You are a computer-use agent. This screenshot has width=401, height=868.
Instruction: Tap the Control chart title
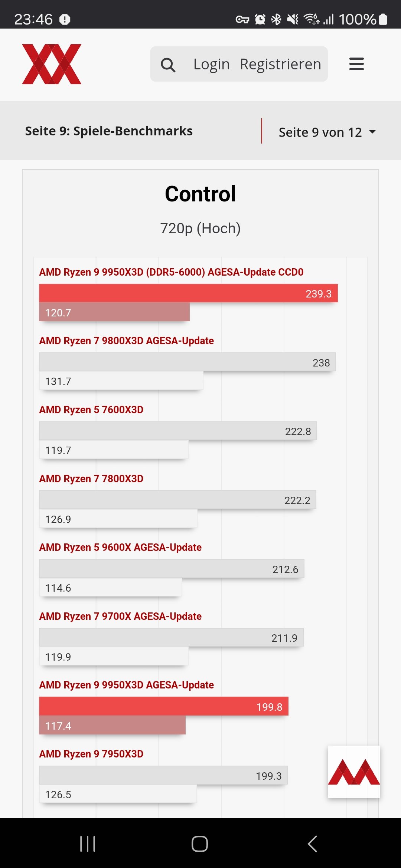[x=200, y=194]
